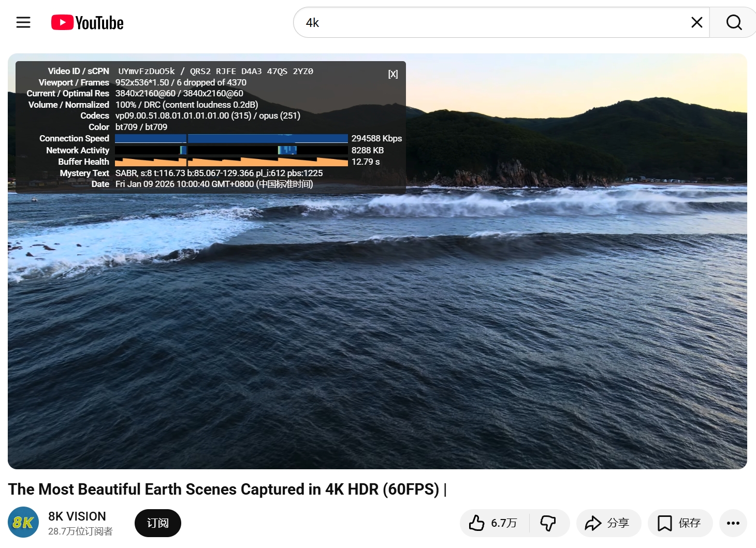Click the Video ID value UYmvFzDuO5k

tap(147, 71)
